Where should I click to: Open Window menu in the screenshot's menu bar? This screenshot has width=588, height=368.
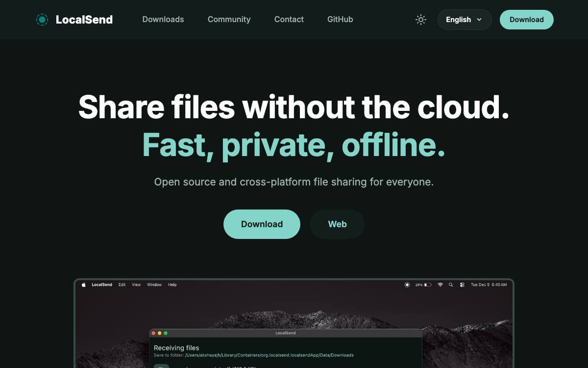click(x=154, y=285)
